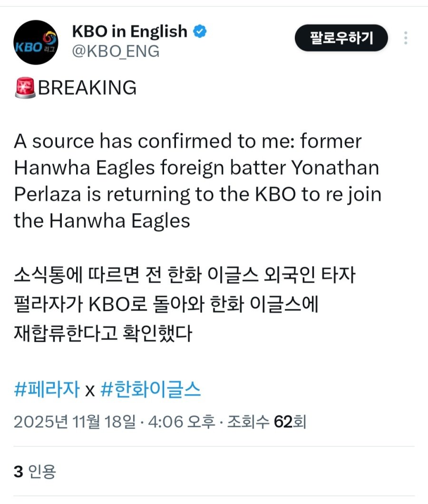View the 3 인용 quotes list

pos(35,472)
